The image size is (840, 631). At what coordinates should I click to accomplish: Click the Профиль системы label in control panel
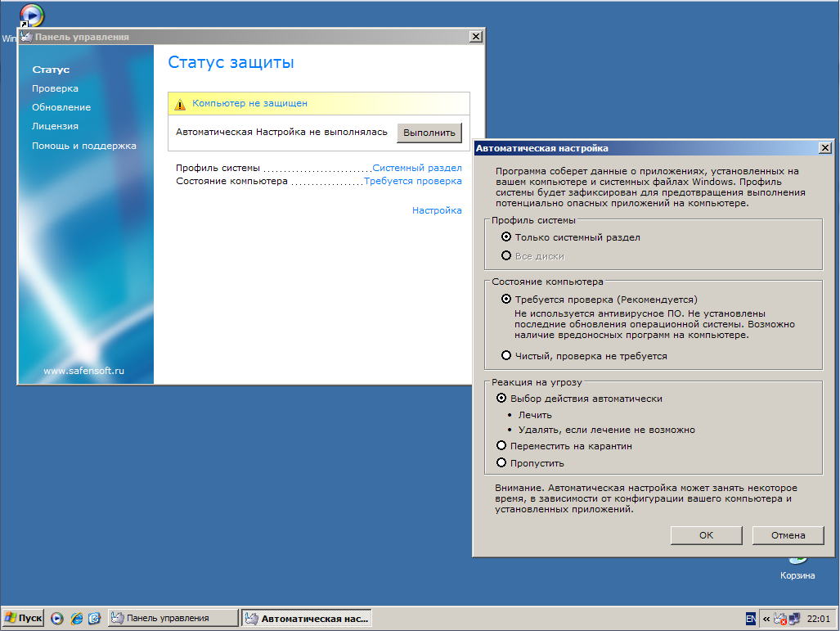coord(218,168)
